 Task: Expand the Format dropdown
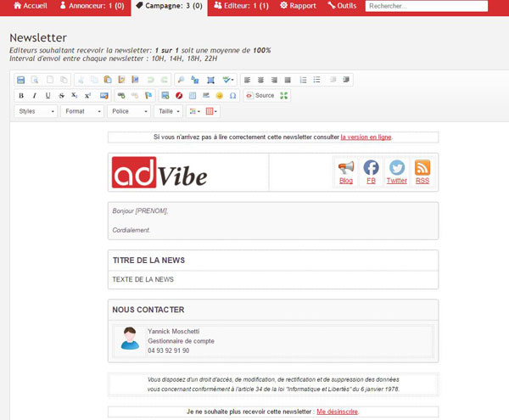click(x=82, y=111)
